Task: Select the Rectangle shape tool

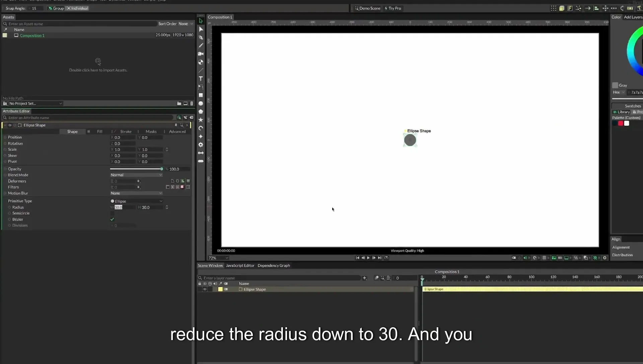Action: point(201,95)
